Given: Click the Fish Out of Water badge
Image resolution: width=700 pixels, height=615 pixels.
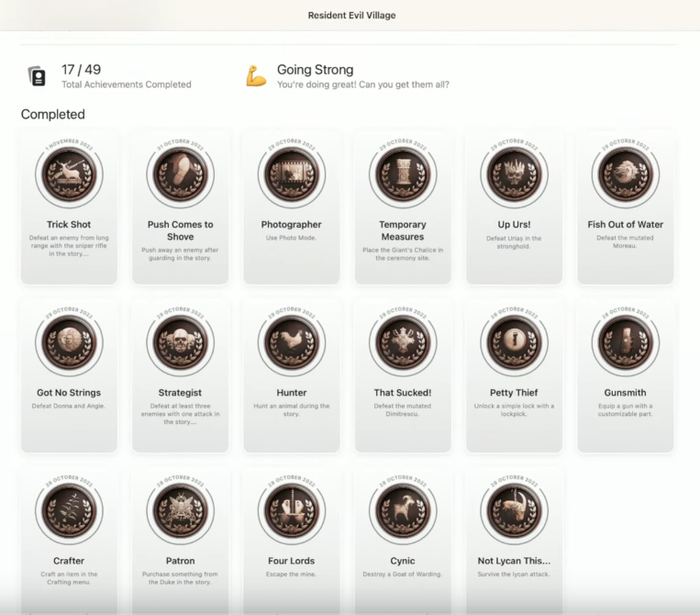Looking at the screenshot, I should [x=625, y=174].
